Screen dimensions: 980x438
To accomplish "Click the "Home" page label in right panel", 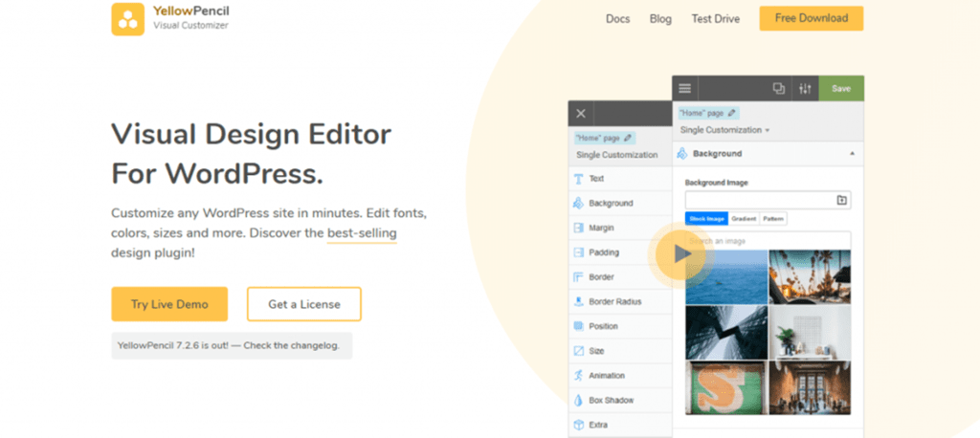I will pyautogui.click(x=702, y=113).
